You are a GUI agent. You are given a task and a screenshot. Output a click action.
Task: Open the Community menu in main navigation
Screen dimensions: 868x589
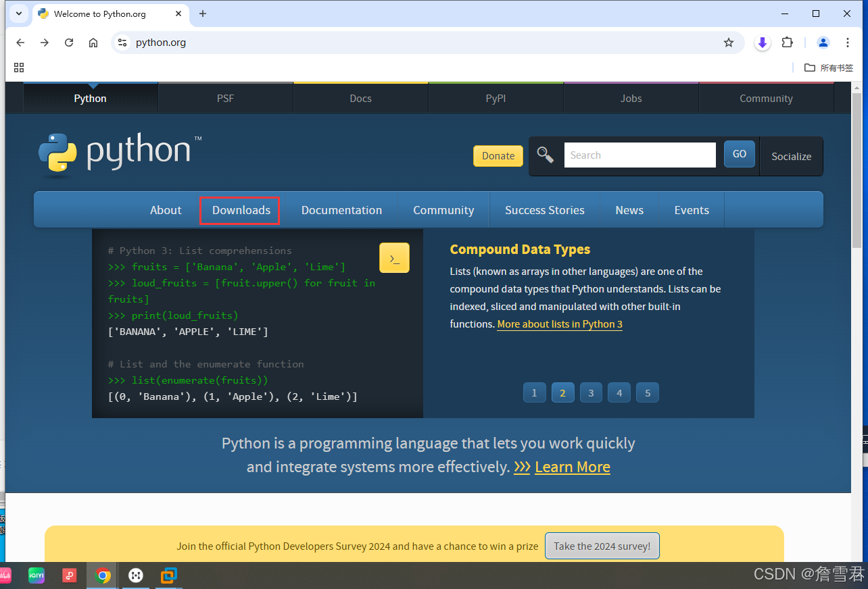(x=443, y=210)
